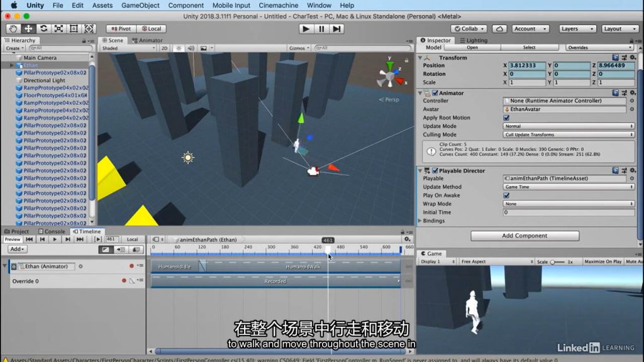Open the Timeline settings gear
The image size is (644, 362).
point(407,239)
